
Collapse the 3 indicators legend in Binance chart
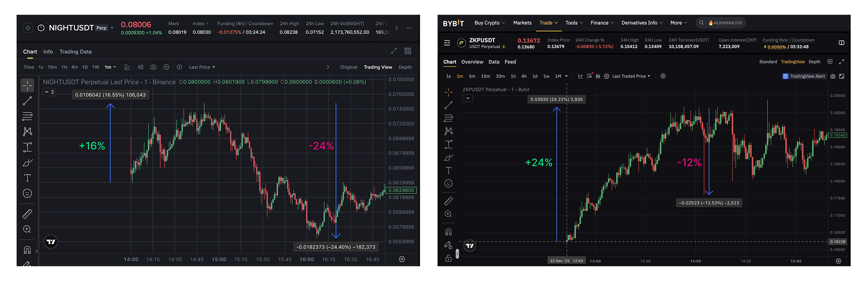click(x=49, y=92)
